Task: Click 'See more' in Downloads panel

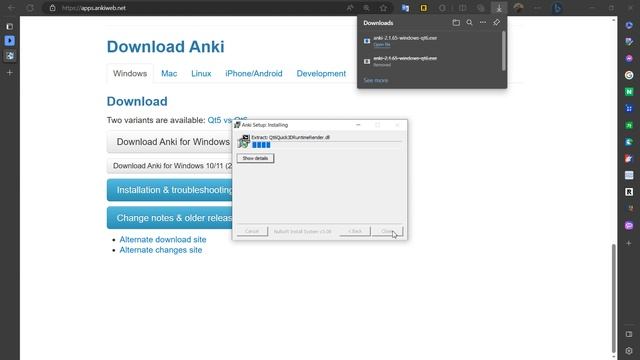Action: (376, 80)
